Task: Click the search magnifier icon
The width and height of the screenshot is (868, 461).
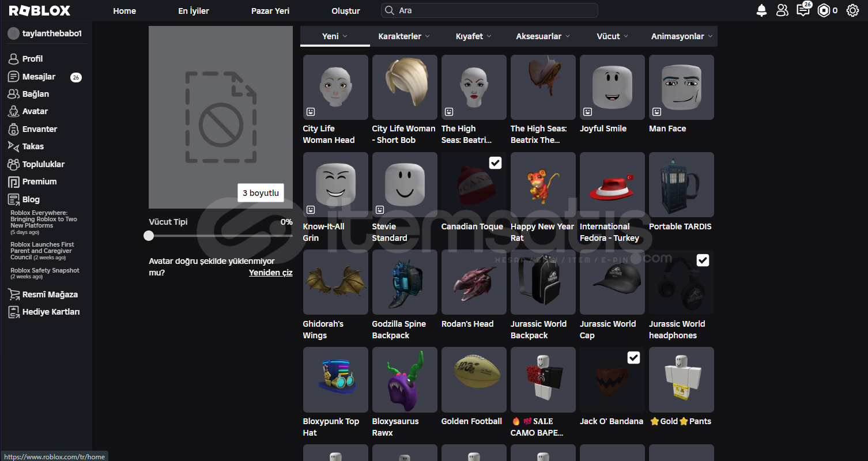Action: pos(390,10)
